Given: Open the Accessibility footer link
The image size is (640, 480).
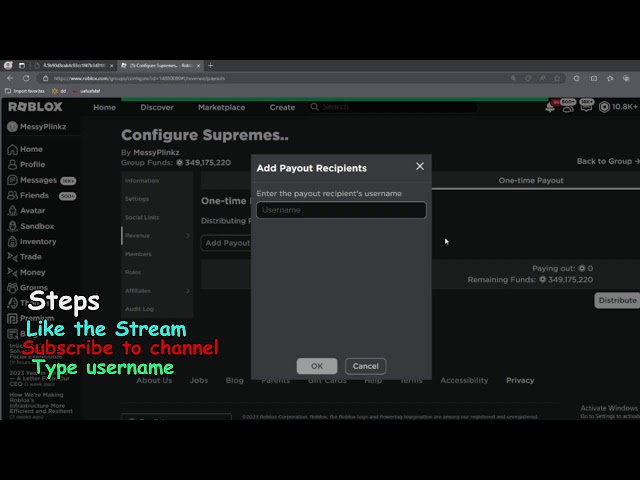Looking at the screenshot, I should [x=464, y=380].
